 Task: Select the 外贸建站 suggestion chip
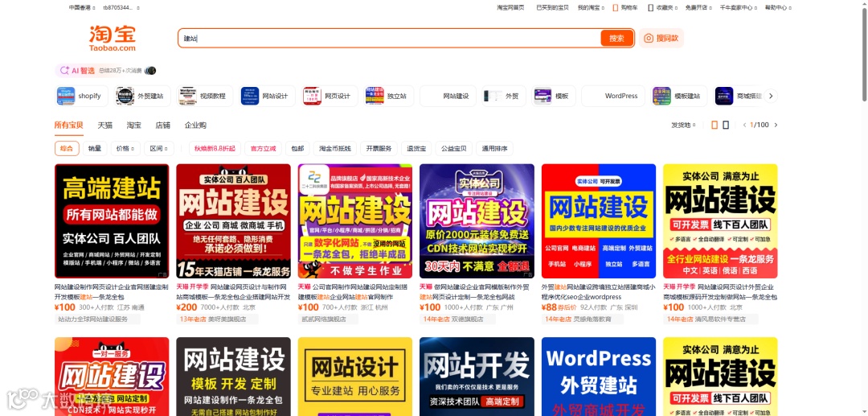(142, 96)
